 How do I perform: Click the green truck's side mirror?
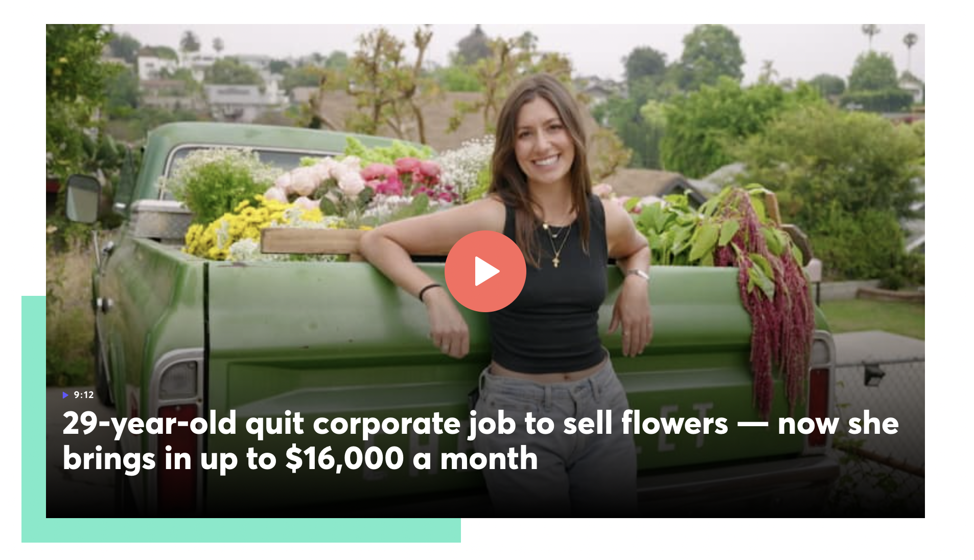pyautogui.click(x=83, y=198)
